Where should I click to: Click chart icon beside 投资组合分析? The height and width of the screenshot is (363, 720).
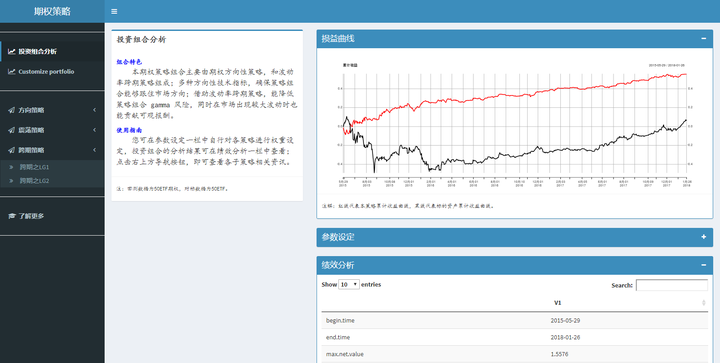pos(12,51)
